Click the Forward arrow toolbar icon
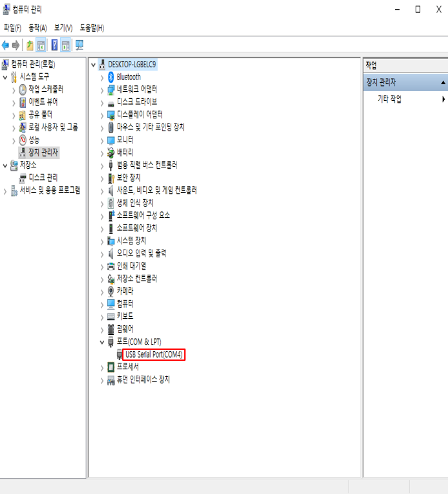Screen dimensions: 448x494 [16, 45]
